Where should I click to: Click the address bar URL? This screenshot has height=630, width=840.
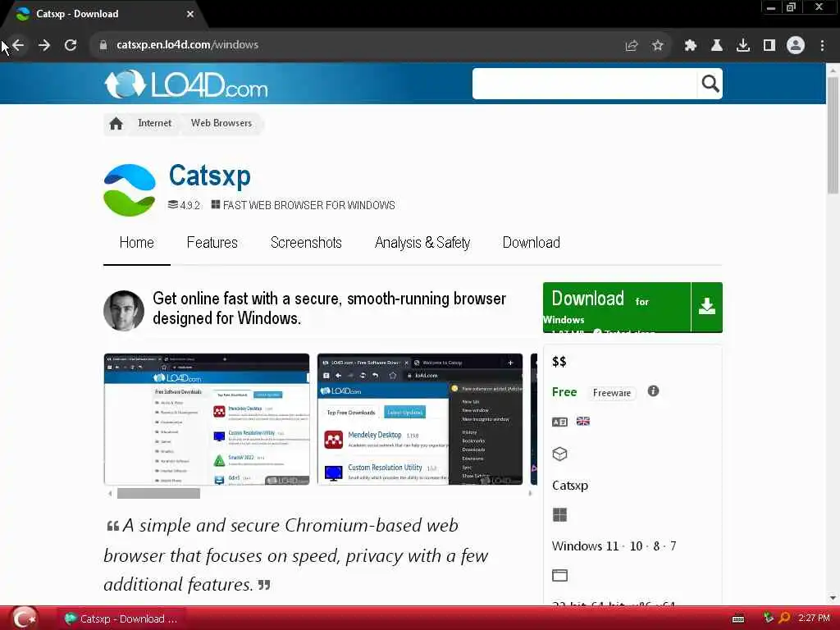pos(188,45)
